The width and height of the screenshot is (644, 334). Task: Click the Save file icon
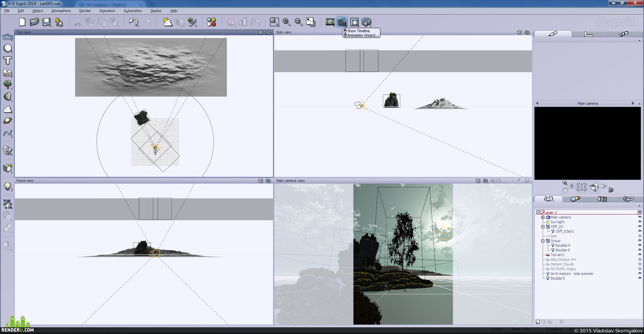click(46, 22)
